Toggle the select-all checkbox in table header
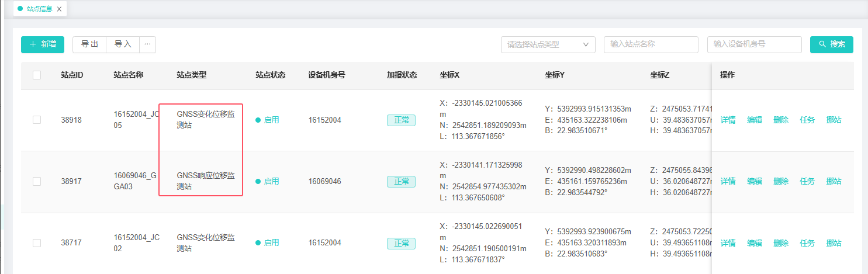Screen dimensions: 868x274 pyautogui.click(x=37, y=75)
